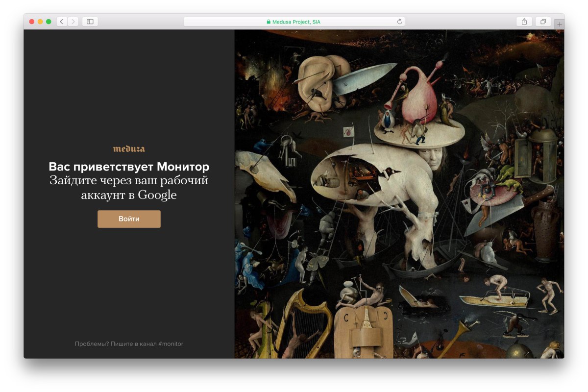Open a new tab with plus button
This screenshot has width=588, height=392.
click(x=560, y=24)
